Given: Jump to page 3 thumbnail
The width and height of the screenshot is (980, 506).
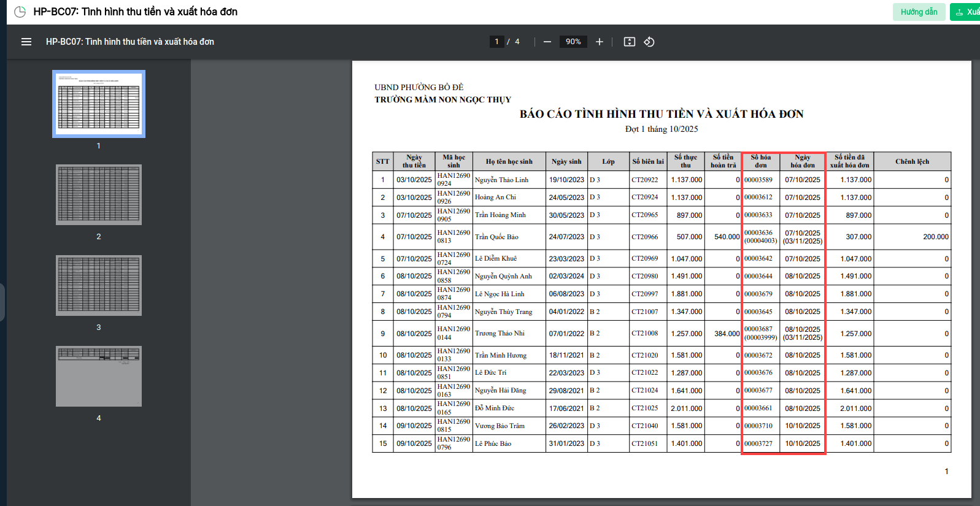Looking at the screenshot, I should point(99,285).
